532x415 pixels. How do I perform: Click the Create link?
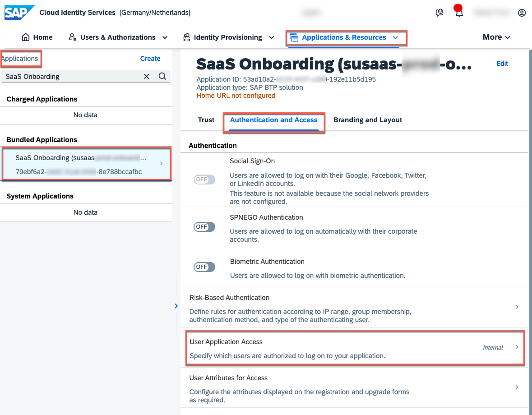[150, 59]
